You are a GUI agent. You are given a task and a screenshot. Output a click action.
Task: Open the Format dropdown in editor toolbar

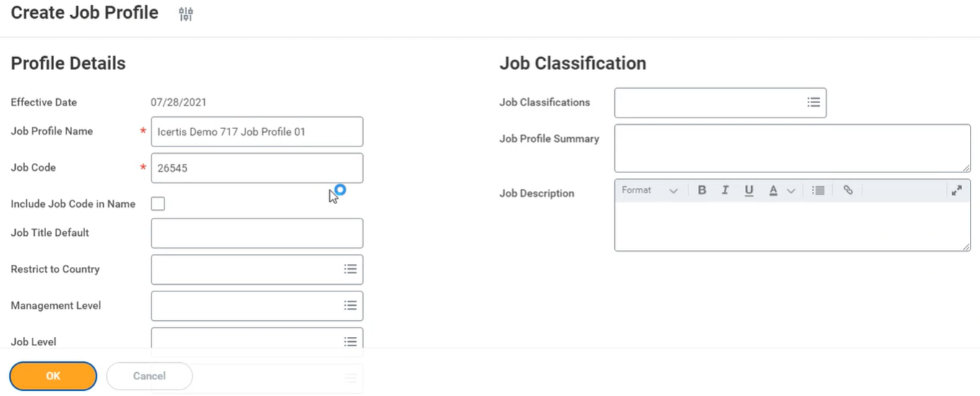click(649, 190)
